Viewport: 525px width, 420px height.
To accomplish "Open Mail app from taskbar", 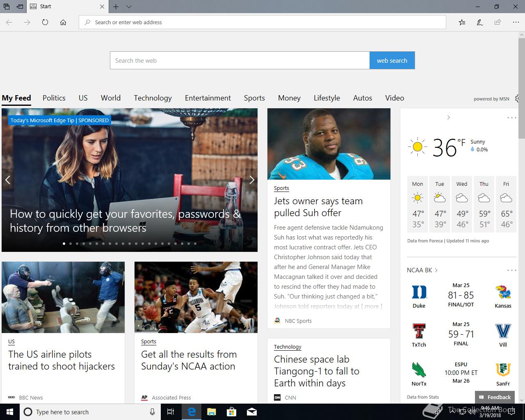I will (252, 412).
